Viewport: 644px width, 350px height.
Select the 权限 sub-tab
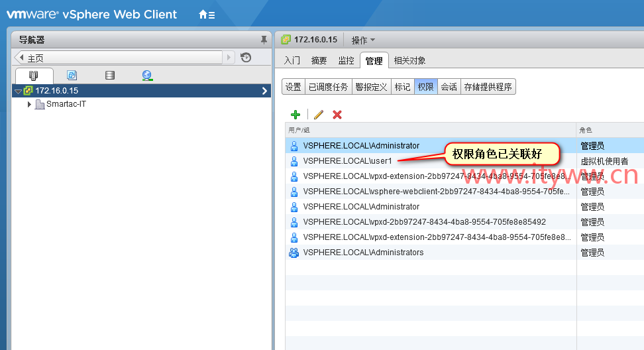tap(426, 87)
